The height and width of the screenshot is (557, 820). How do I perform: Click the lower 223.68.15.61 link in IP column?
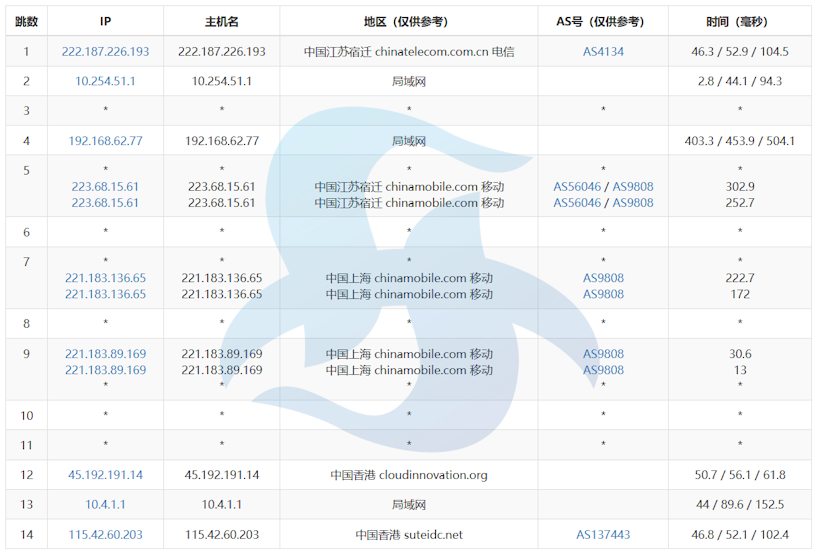click(105, 202)
